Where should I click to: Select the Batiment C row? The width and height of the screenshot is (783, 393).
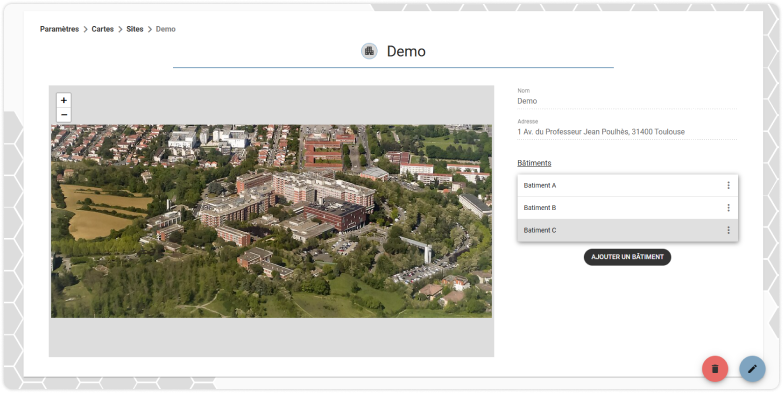coord(628,230)
